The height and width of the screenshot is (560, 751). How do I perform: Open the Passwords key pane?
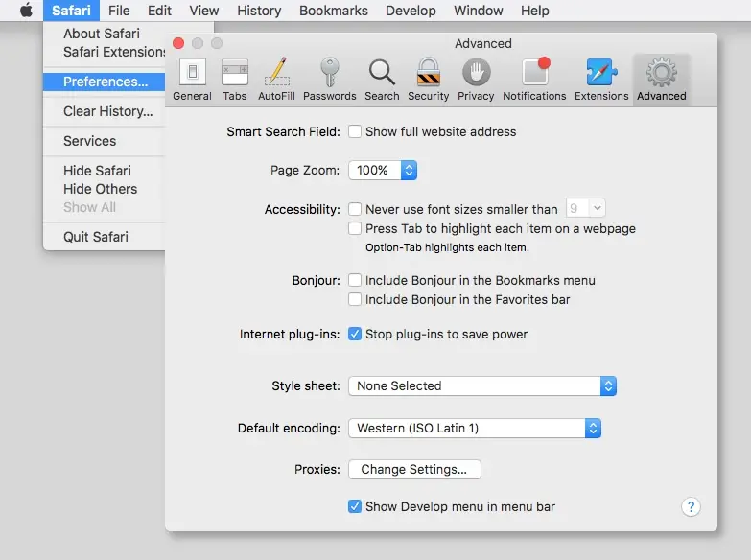click(330, 80)
